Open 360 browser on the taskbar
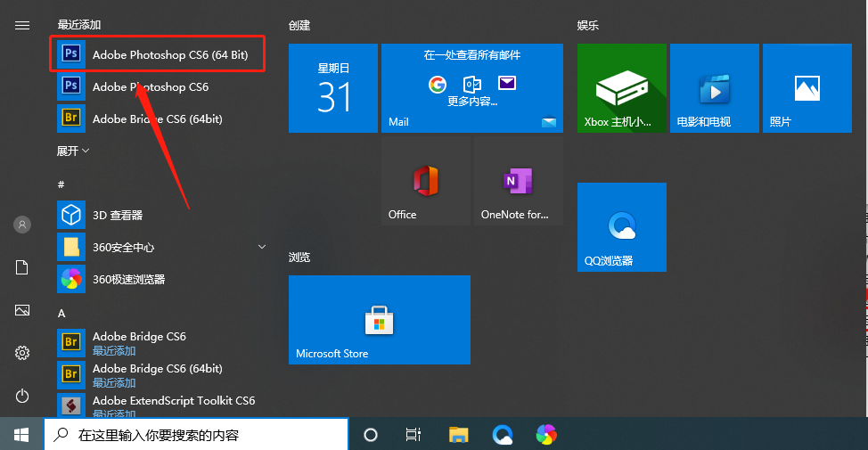The width and height of the screenshot is (868, 450). coord(546,435)
